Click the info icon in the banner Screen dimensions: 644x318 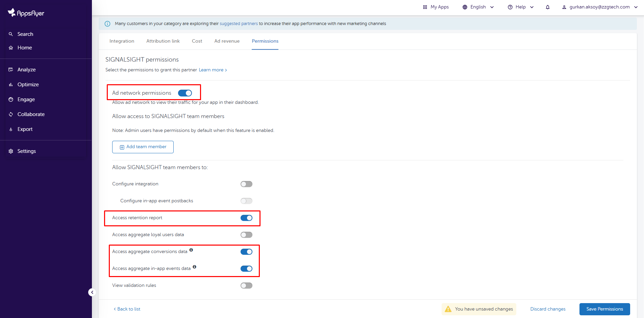coord(107,24)
